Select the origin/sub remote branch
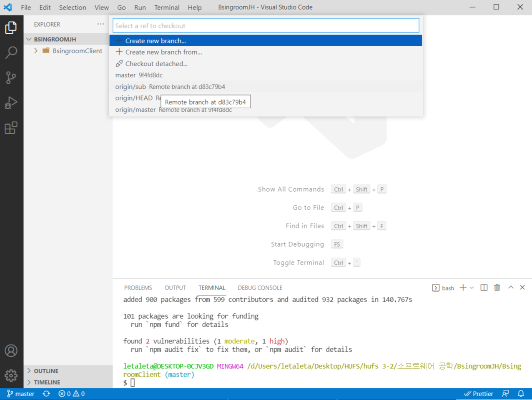This screenshot has width=532, height=400. click(266, 87)
